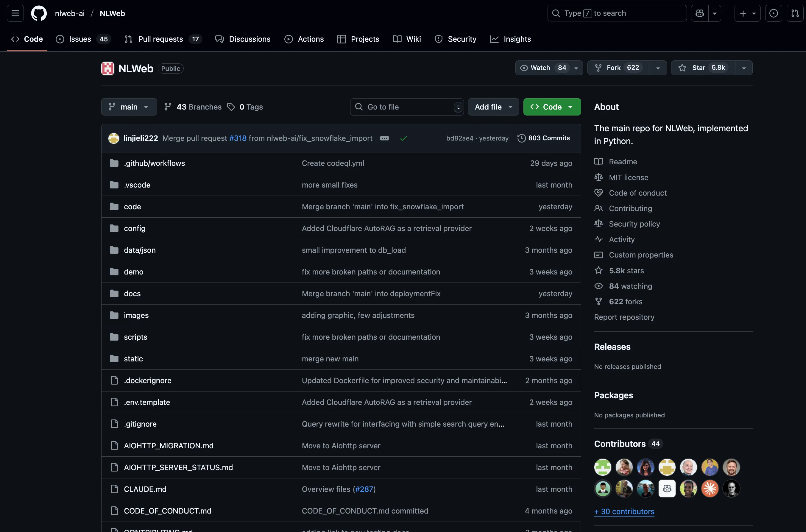The height and width of the screenshot is (532, 806).
Task: Open the Copilot chat icon
Action: [x=699, y=13]
